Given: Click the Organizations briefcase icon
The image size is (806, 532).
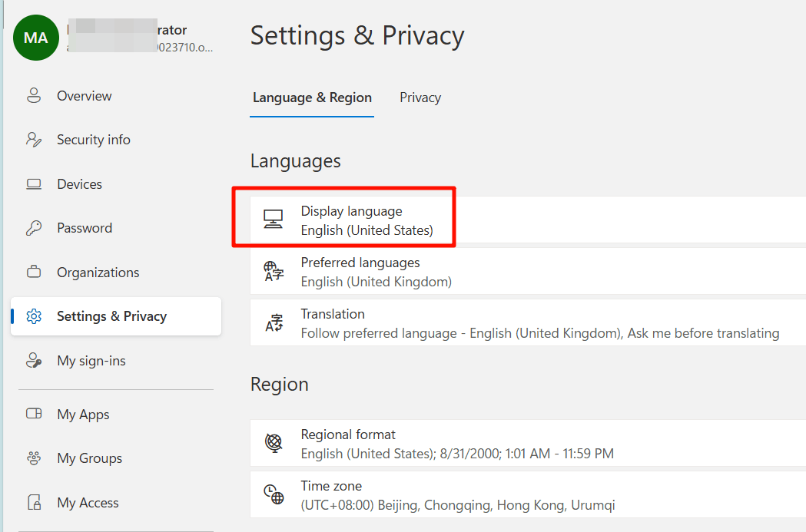Looking at the screenshot, I should 34,272.
